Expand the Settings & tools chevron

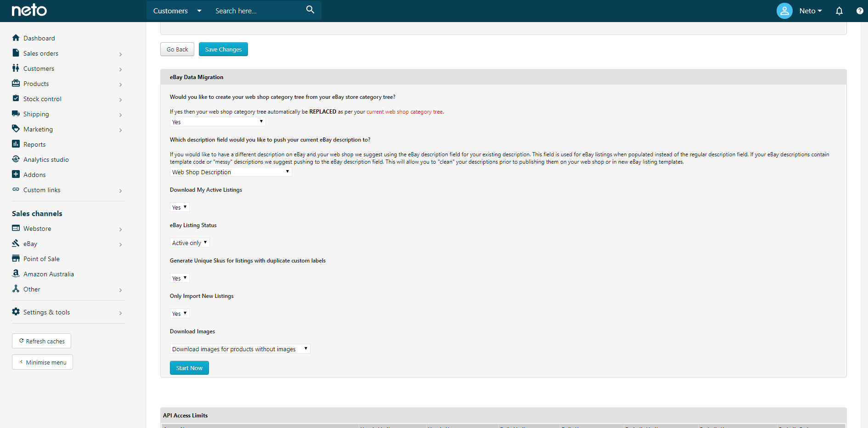120,313
